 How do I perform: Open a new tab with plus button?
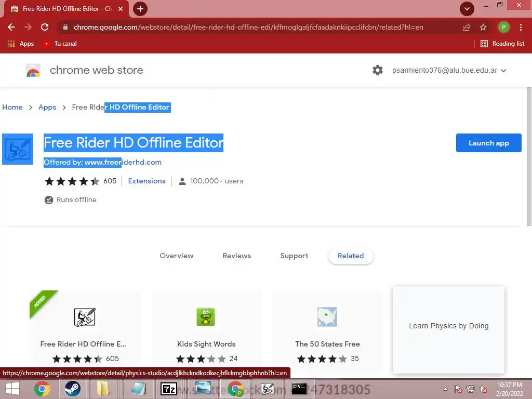[x=140, y=9]
